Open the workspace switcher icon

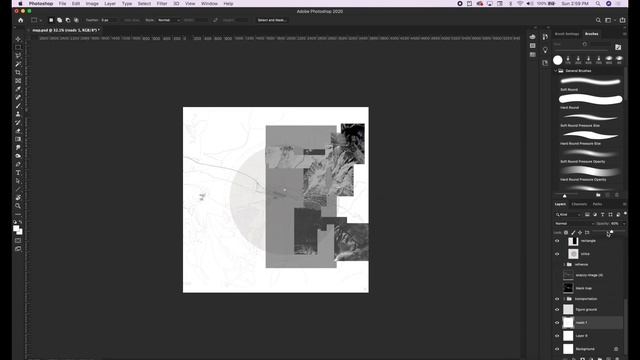pos(609,20)
